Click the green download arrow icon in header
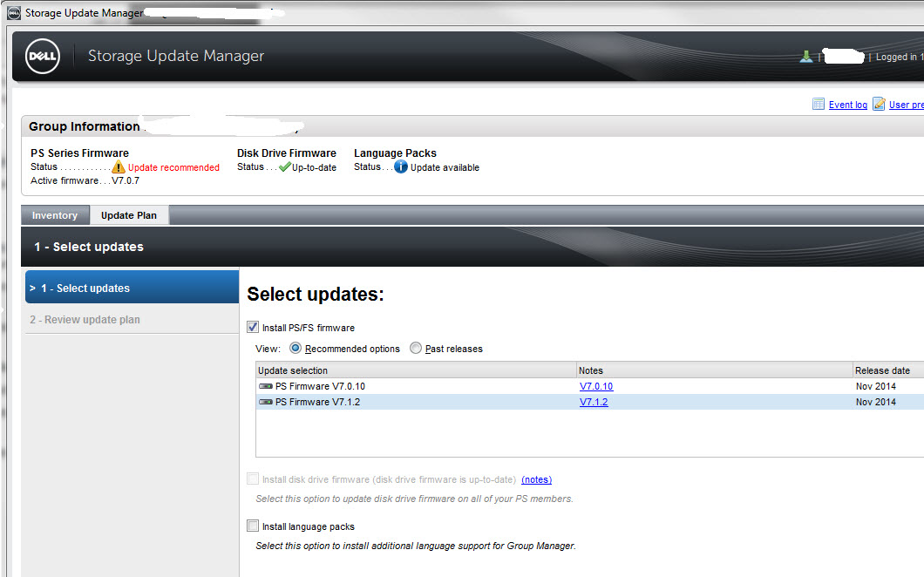This screenshot has width=924, height=577. [805, 57]
